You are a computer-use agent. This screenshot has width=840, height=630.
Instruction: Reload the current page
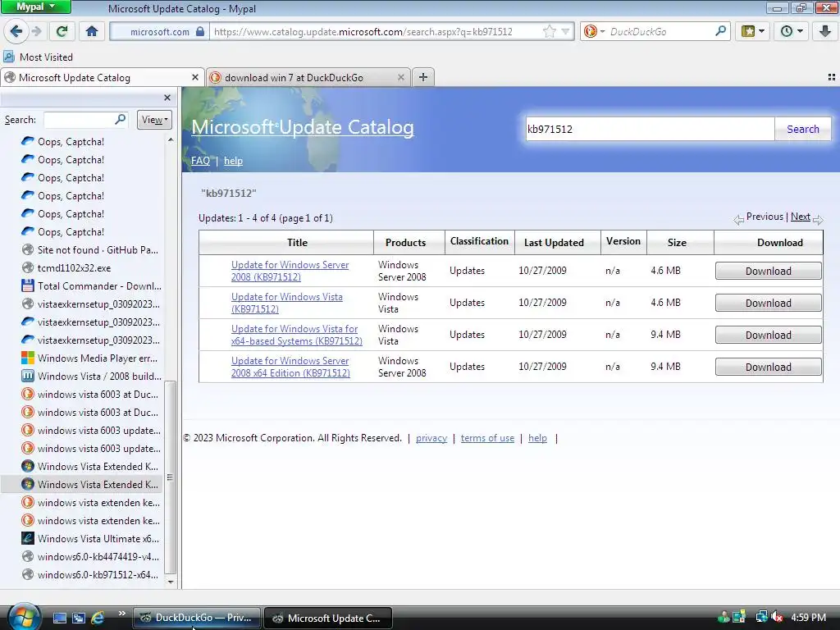point(62,31)
